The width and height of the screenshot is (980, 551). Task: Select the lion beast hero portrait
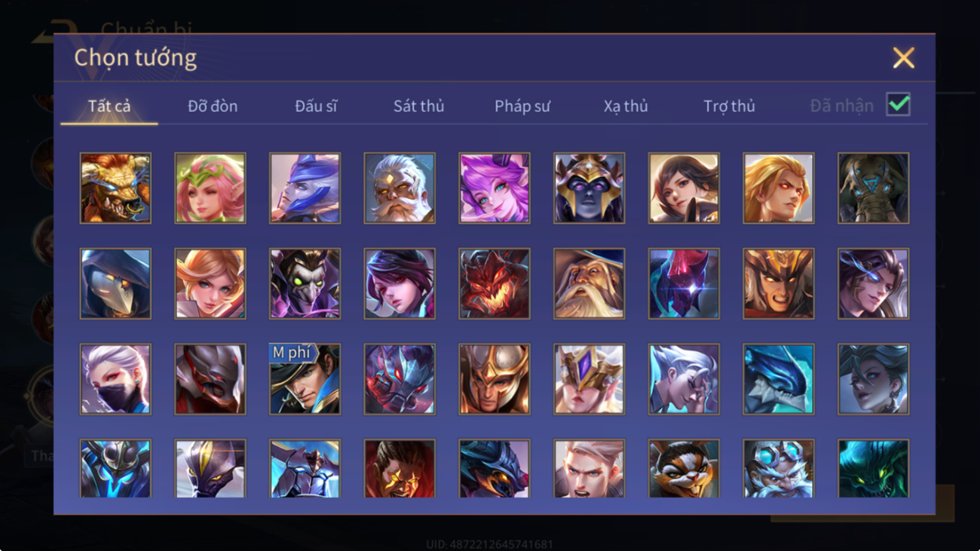click(x=115, y=188)
